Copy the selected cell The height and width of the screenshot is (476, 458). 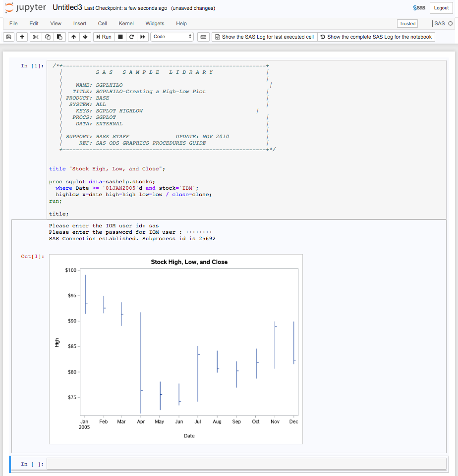click(x=48, y=37)
